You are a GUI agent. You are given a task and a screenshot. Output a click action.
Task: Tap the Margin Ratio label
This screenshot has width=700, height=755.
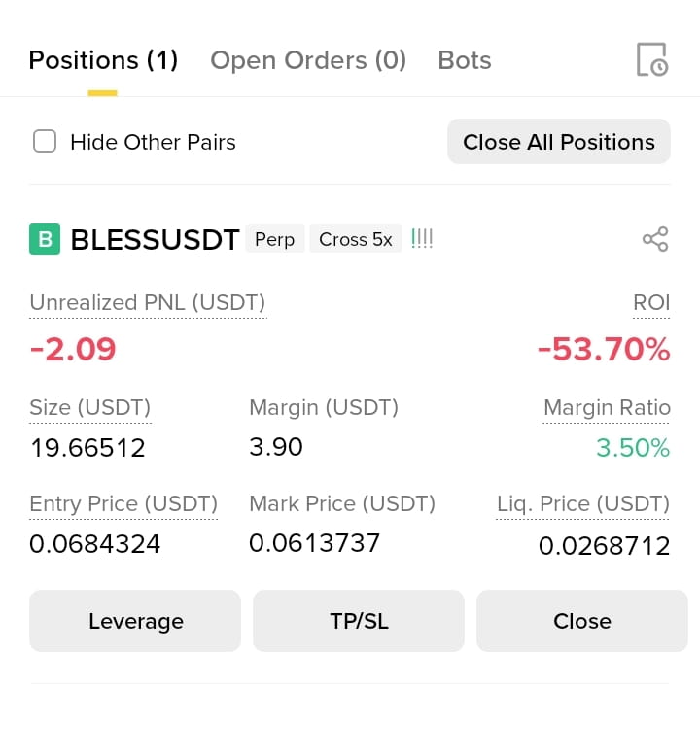click(607, 408)
